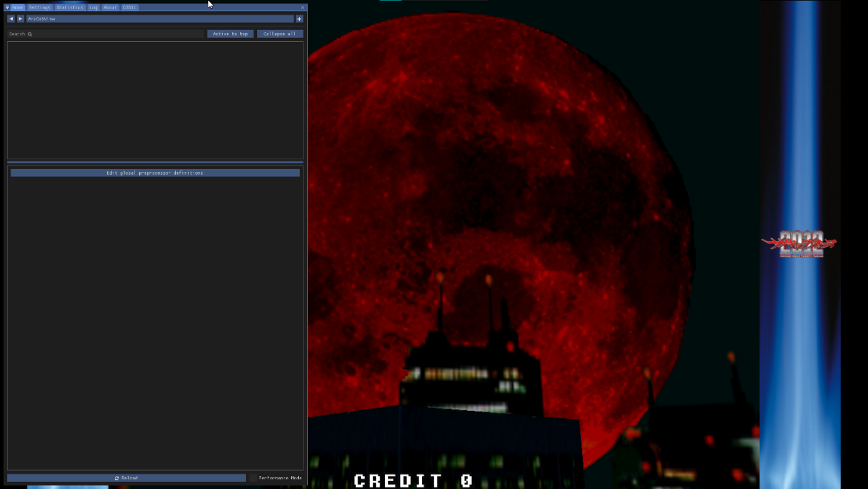Switch to the Log tab
This screenshot has height=489, width=868.
click(93, 7)
